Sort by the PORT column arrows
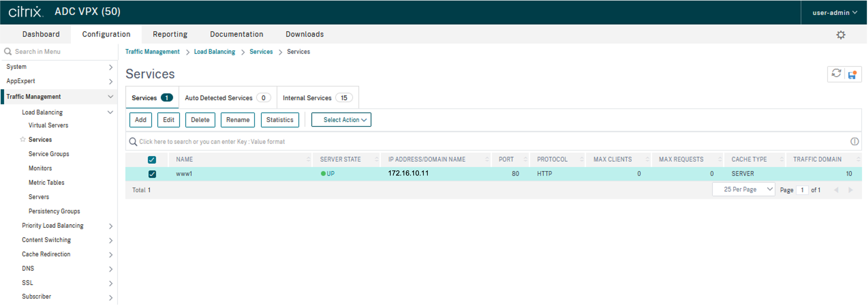The height and width of the screenshot is (306, 868). click(x=525, y=159)
